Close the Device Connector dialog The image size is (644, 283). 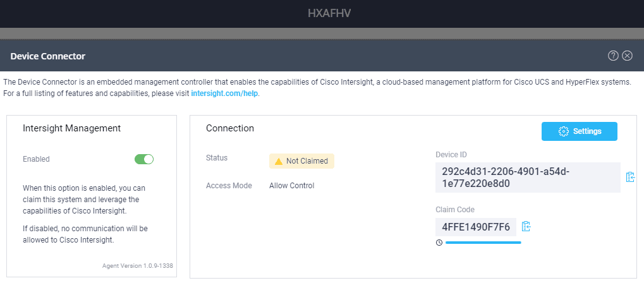pos(627,56)
